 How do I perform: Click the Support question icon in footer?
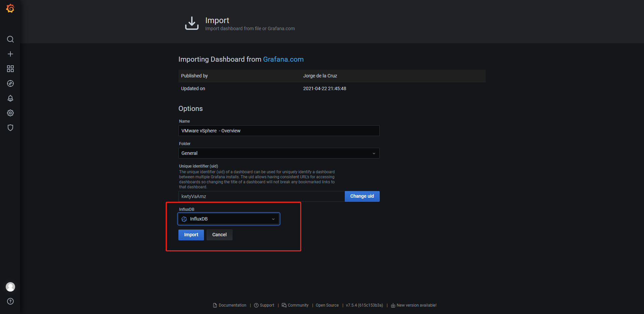click(x=256, y=305)
